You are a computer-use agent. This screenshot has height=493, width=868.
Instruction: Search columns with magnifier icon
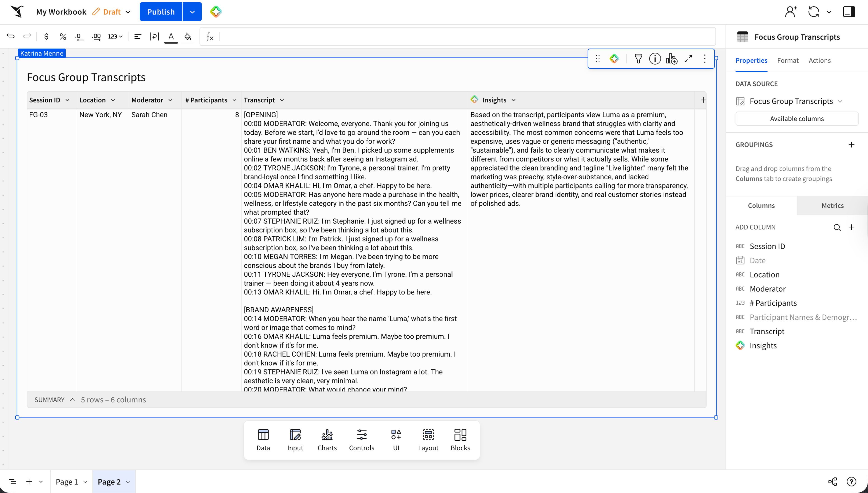coord(837,227)
